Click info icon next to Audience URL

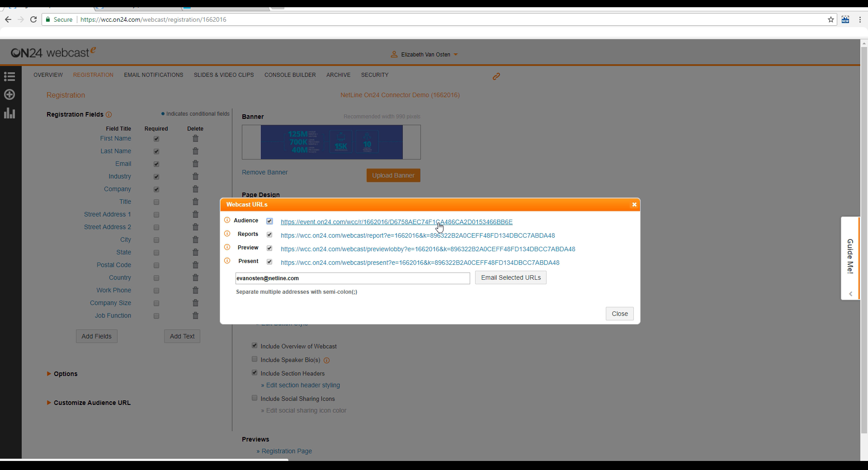227,220
